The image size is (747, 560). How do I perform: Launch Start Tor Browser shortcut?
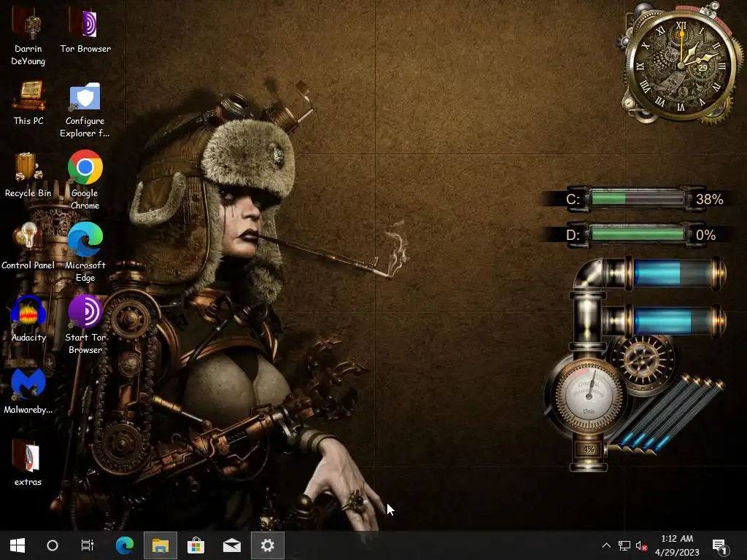85,326
